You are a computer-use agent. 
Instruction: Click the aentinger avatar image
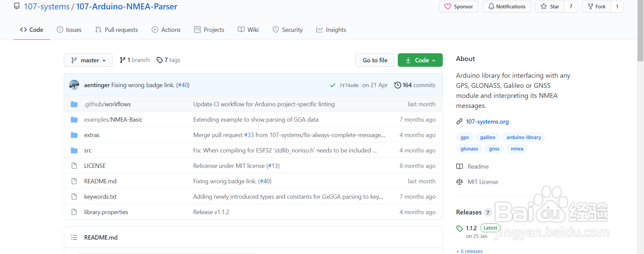[x=74, y=85]
